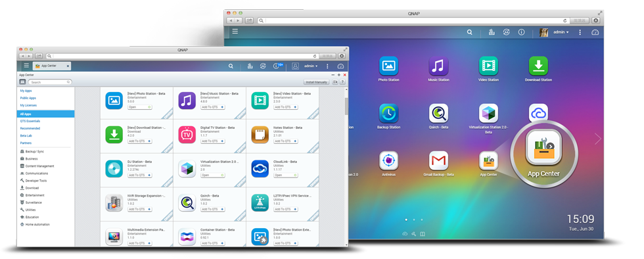Open Video Station desktop icon
The height and width of the screenshot is (259, 644).
pyautogui.click(x=488, y=66)
